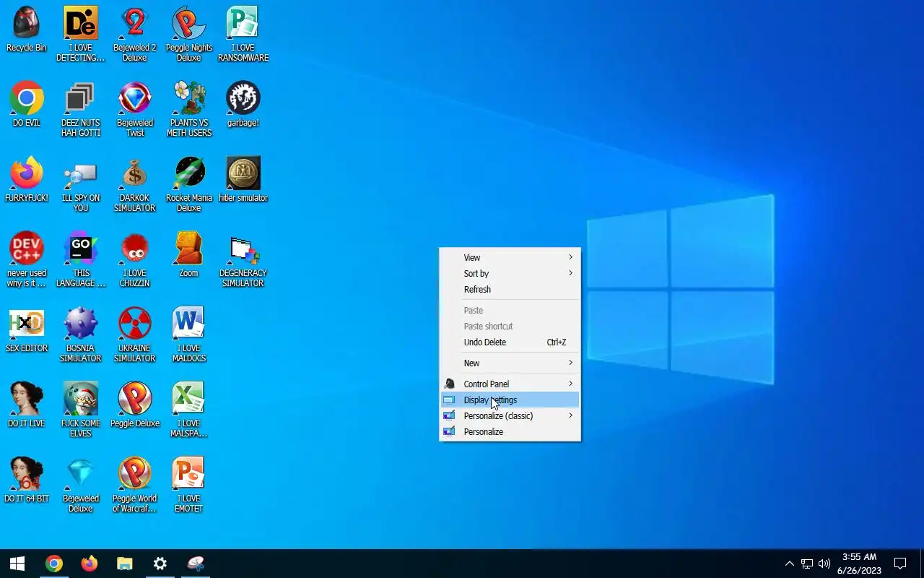
Task: Click the greyed-out Paste menu item
Action: point(510,310)
